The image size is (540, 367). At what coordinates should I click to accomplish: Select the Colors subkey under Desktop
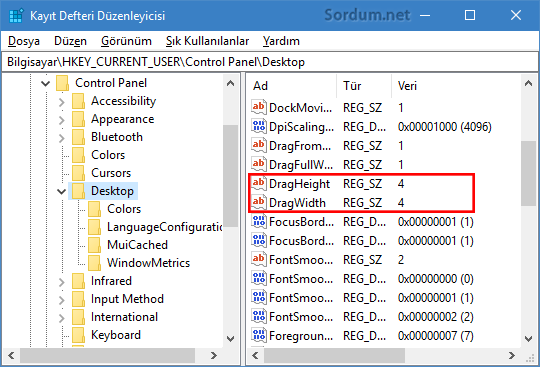pyautogui.click(x=124, y=209)
